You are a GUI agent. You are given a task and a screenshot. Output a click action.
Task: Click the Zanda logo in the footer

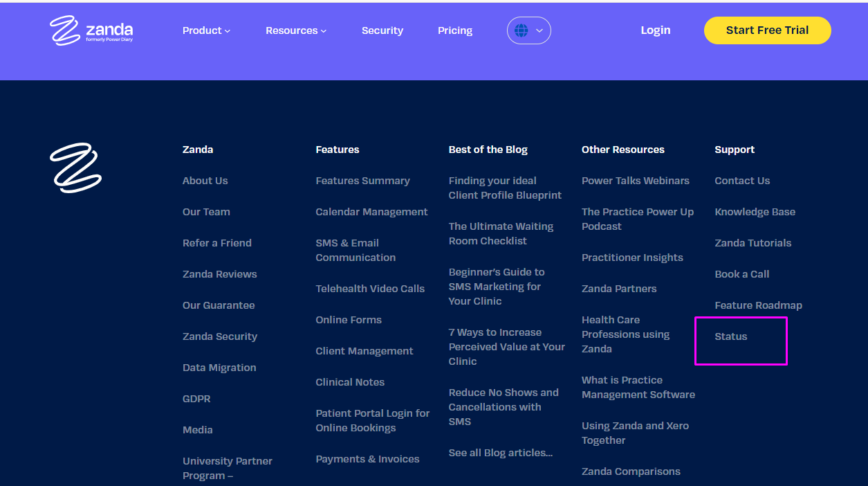(x=76, y=168)
